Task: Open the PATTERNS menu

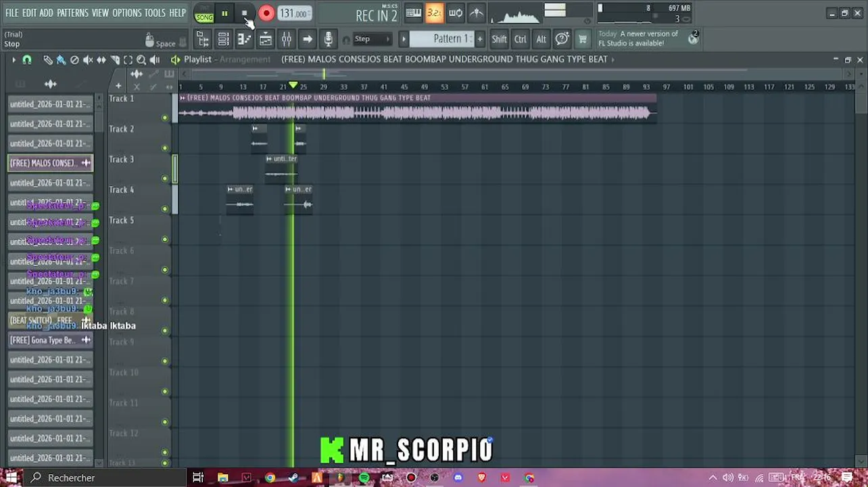Action: tap(72, 13)
